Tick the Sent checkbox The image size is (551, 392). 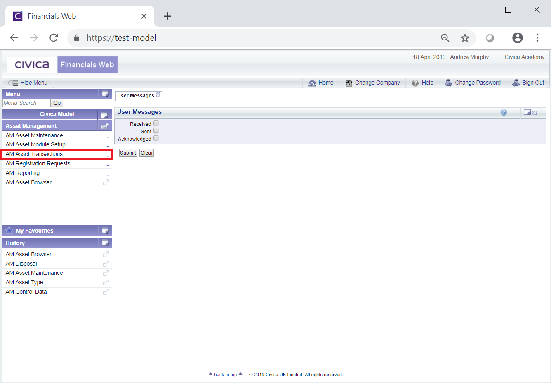pos(156,131)
